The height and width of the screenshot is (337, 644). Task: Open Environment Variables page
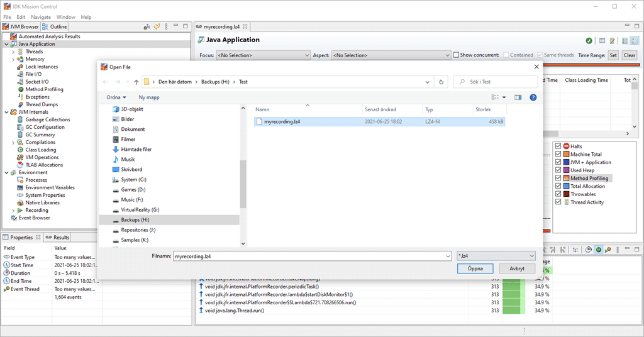click(x=50, y=187)
